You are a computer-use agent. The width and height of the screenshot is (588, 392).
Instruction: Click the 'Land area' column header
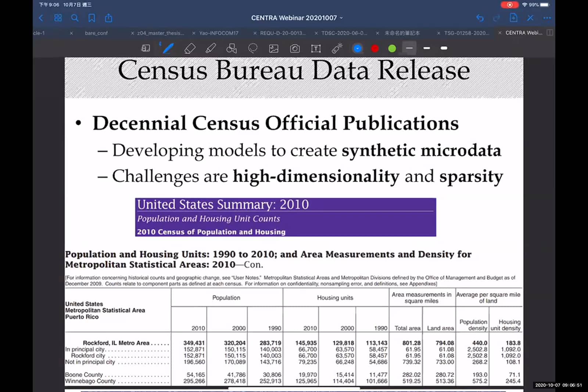[x=440, y=328]
